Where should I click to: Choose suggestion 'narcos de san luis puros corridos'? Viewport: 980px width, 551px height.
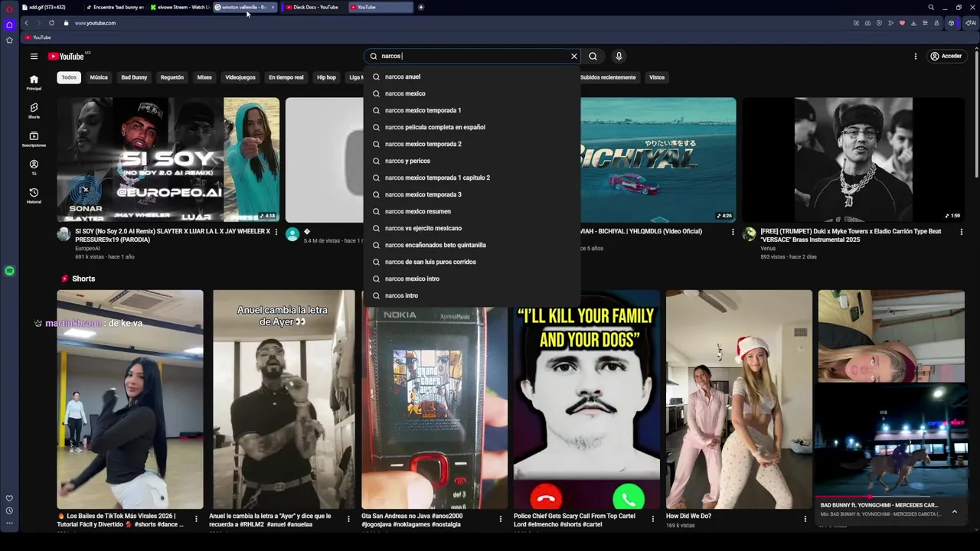472,262
